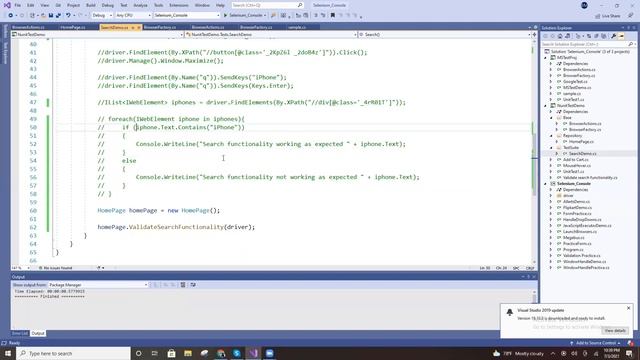
Task: Open Microsoft Store from the taskbar
Action: pyautogui.click(x=171, y=353)
